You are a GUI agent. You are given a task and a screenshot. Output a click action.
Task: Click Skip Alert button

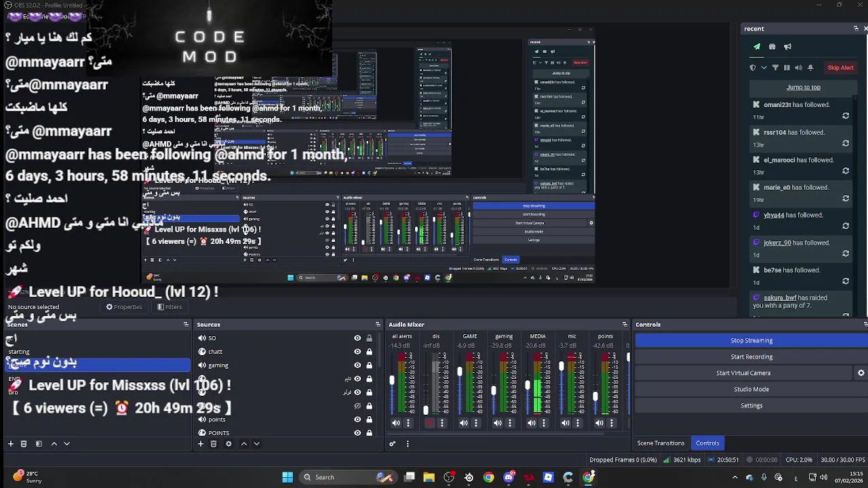(x=840, y=68)
